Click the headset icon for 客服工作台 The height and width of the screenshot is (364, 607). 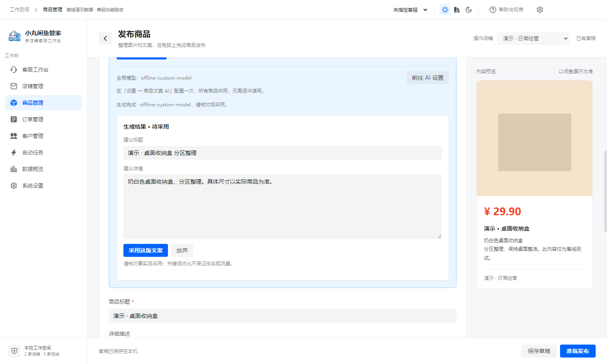coord(14,70)
